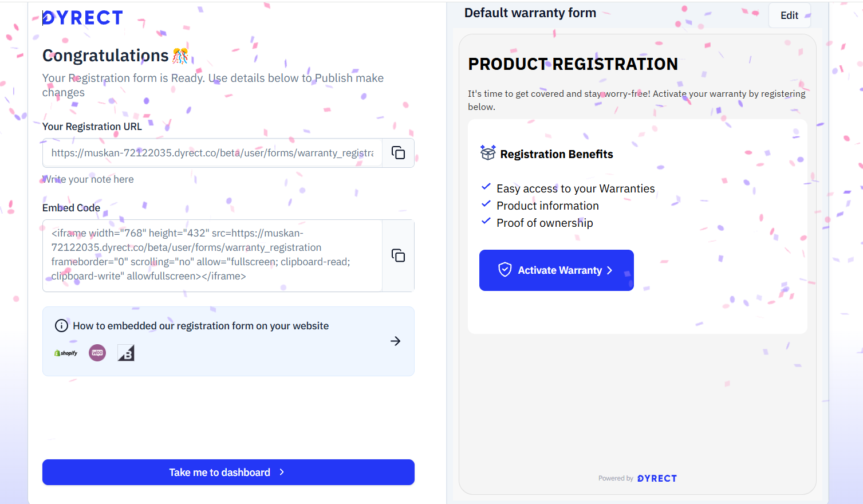The height and width of the screenshot is (504, 863).
Task: Click the Activate Warranty button
Action: pyautogui.click(x=556, y=270)
